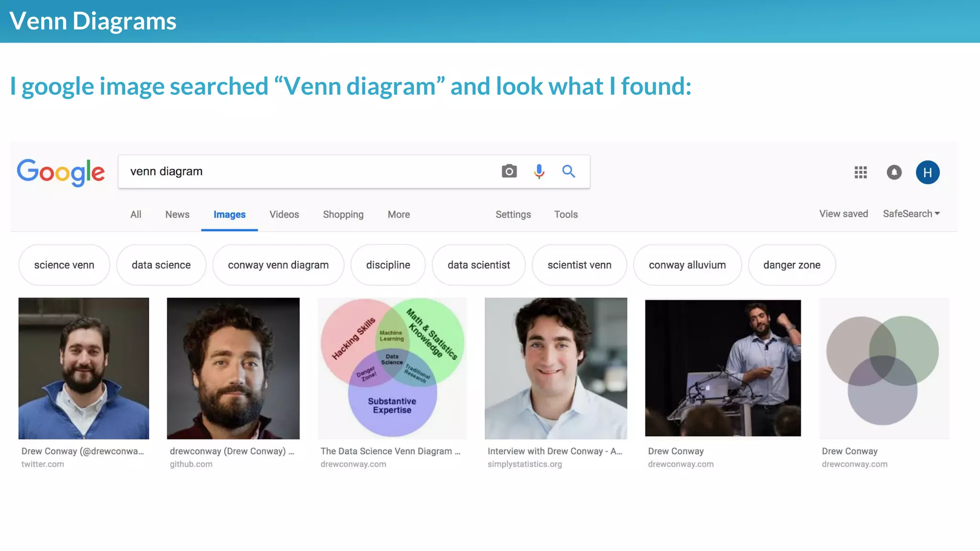Click drewconway (Drew Conway) result title

coord(232,451)
